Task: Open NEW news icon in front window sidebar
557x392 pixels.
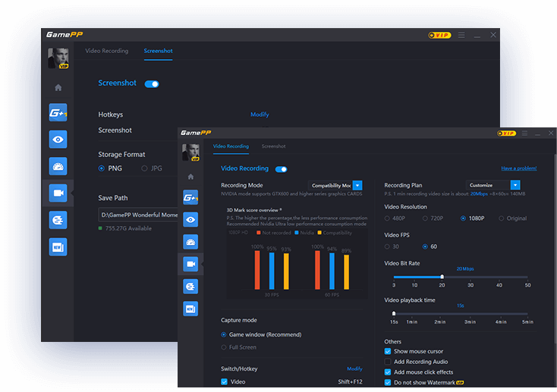Action: pyautogui.click(x=190, y=309)
